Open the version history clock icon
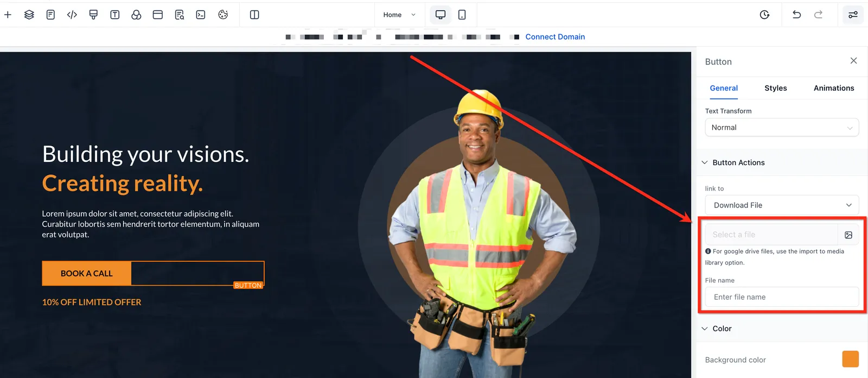This screenshot has height=378, width=868. click(764, 15)
